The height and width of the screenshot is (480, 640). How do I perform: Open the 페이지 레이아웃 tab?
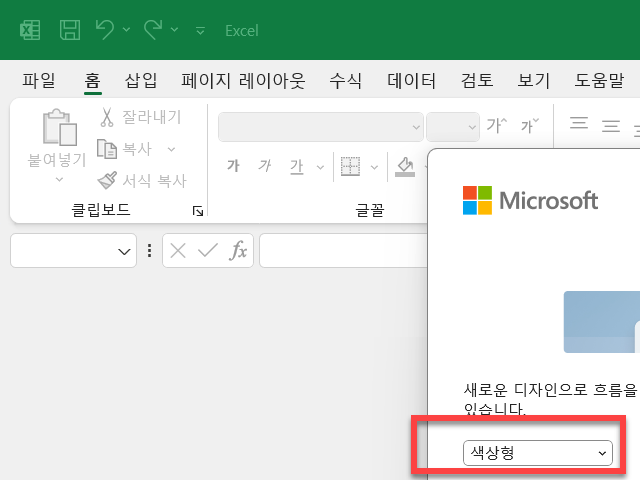coord(243,80)
